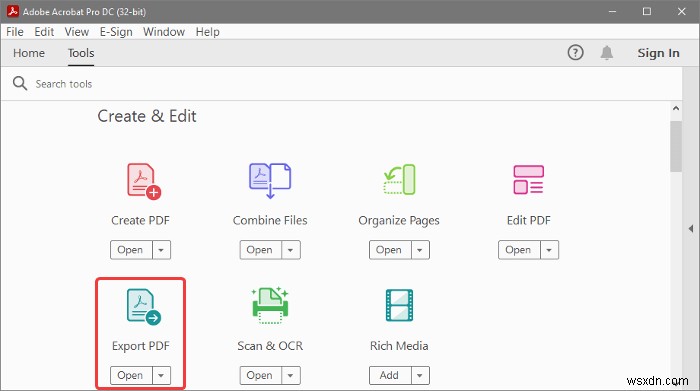Click the Rich Media filmstrip icon
The image size is (700, 391).
(x=399, y=305)
